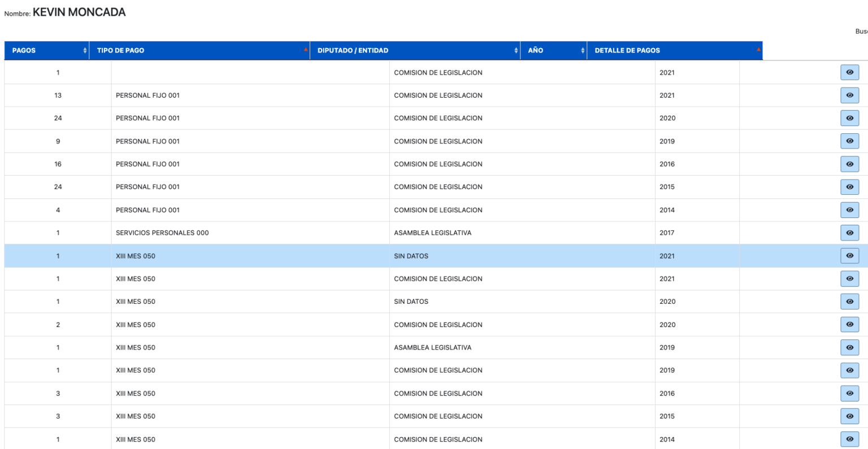Open eye icon for SERVICIOS PERSONALES 000 row
This screenshot has width=868, height=449.
849,233
